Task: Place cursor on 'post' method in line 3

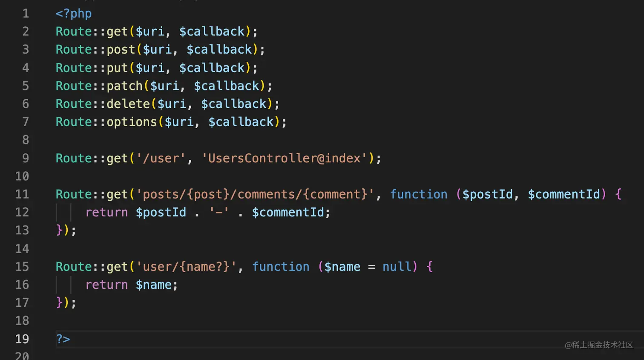Action: coord(121,50)
